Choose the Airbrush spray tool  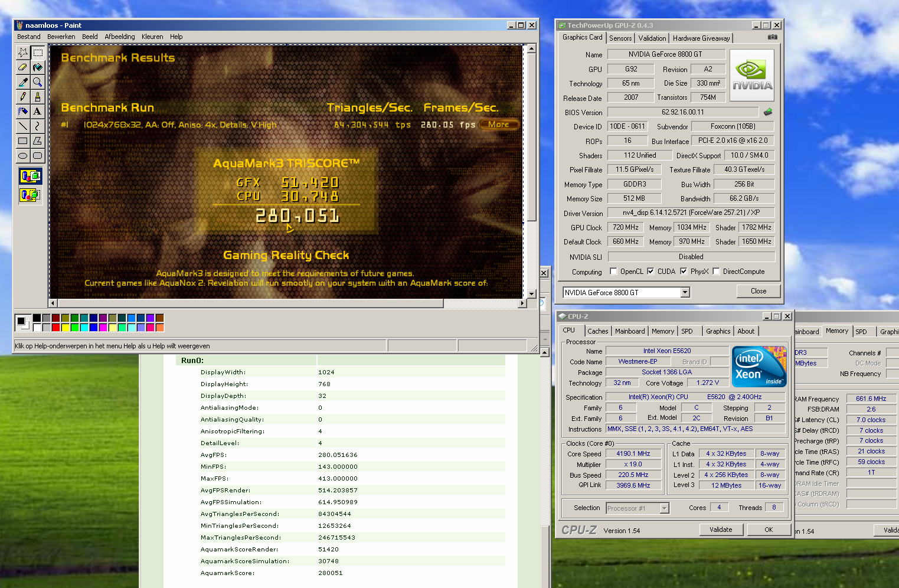23,111
